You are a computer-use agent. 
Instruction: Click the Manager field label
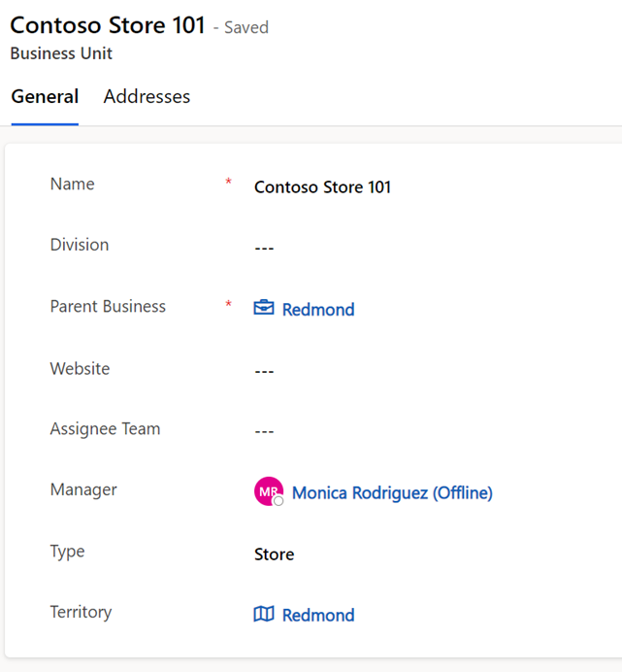coord(83,489)
